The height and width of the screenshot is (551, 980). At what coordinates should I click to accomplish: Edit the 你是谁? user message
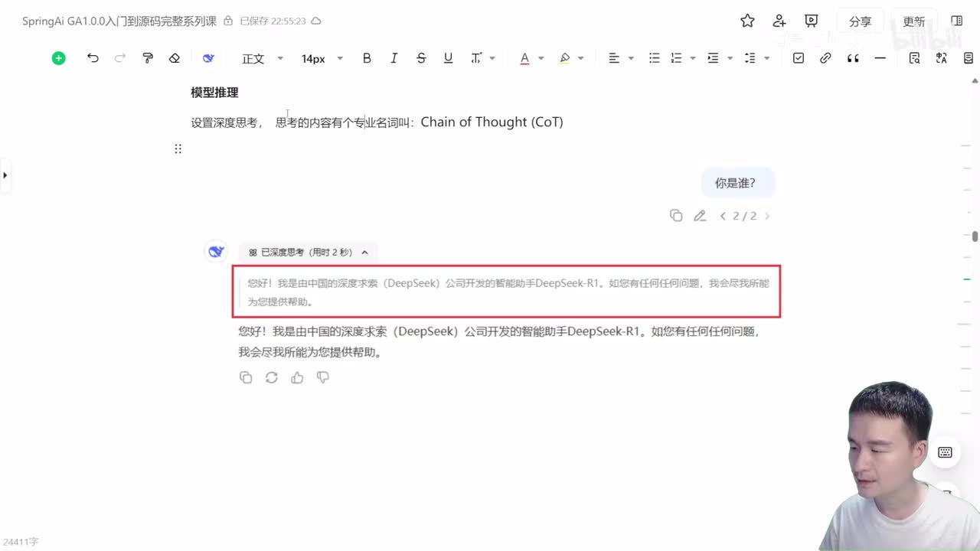coord(700,216)
